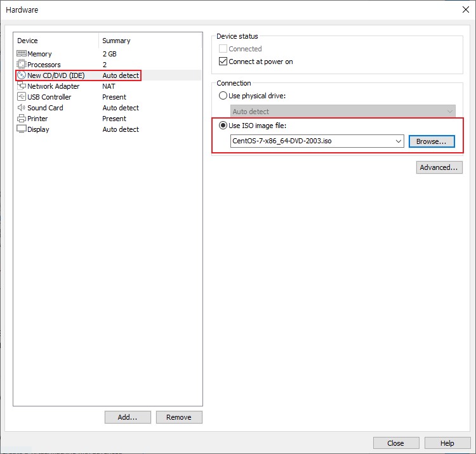Viewport: 476px width, 454px height.
Task: Click the Printer icon
Action: pos(21,119)
